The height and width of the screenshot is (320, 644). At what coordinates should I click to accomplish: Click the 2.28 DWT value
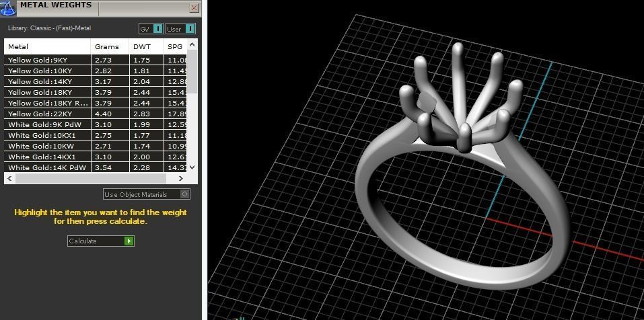pyautogui.click(x=142, y=167)
